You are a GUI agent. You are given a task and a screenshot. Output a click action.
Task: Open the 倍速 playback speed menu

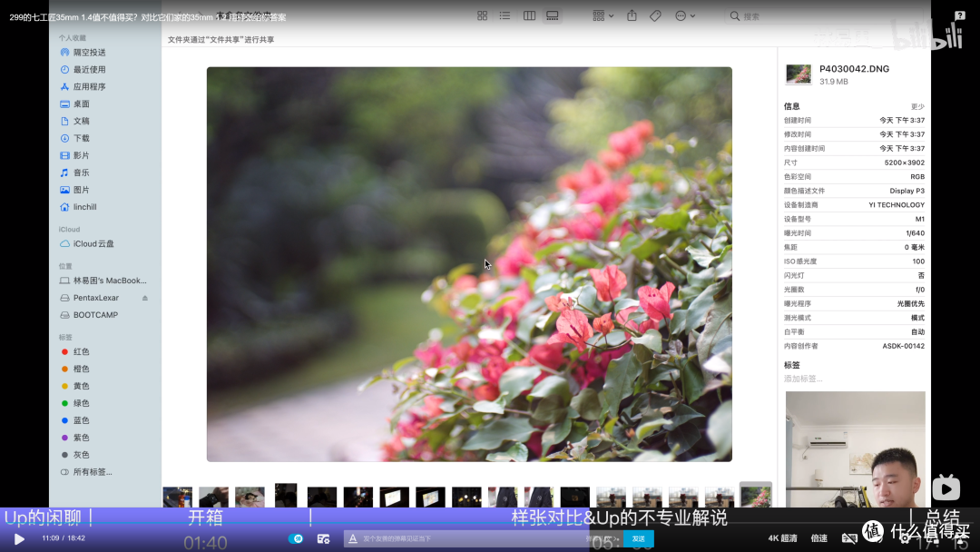click(x=818, y=538)
